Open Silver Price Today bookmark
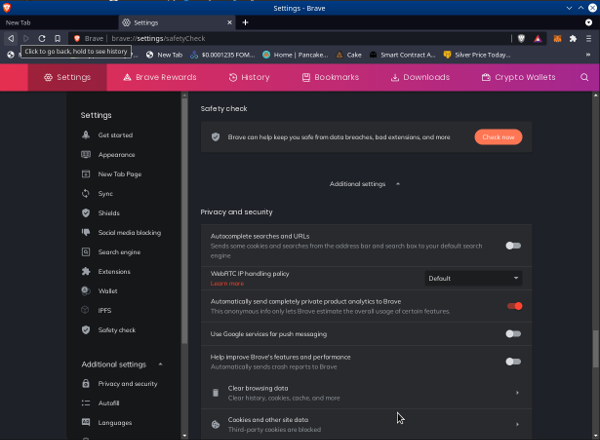Screen dimensions: 600x440 477,55
